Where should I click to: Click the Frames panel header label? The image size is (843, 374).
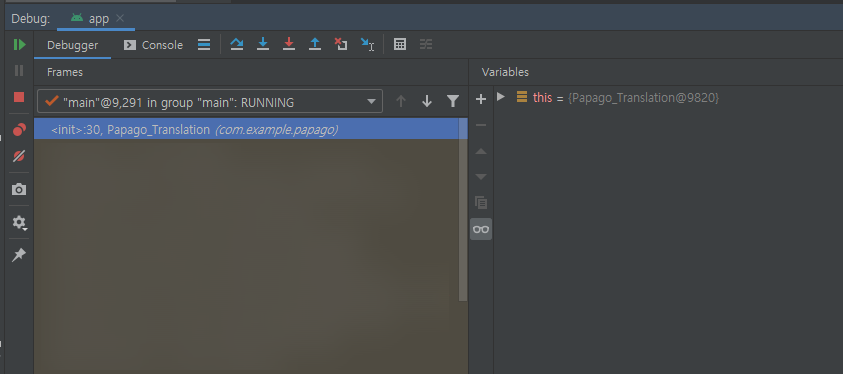(x=65, y=72)
